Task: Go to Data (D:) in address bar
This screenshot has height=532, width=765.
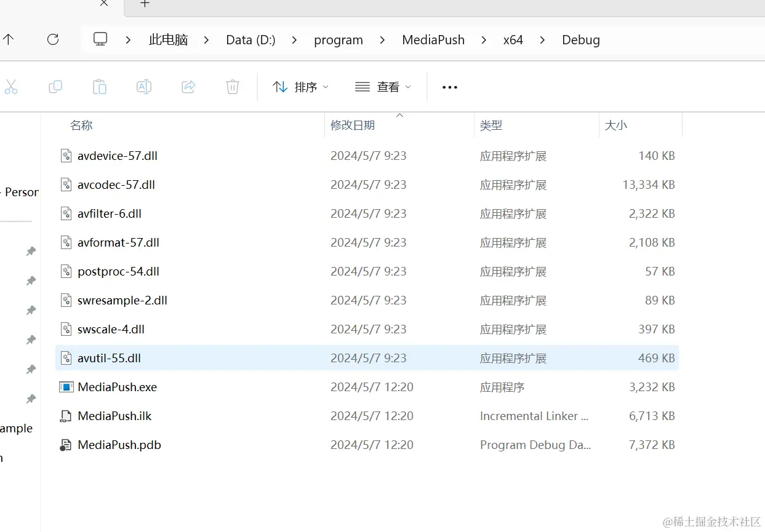Action: [250, 40]
